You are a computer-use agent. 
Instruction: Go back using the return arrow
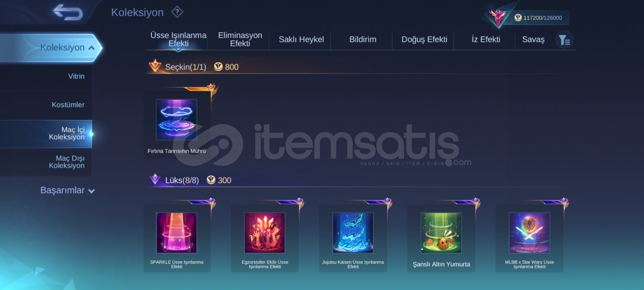[68, 12]
